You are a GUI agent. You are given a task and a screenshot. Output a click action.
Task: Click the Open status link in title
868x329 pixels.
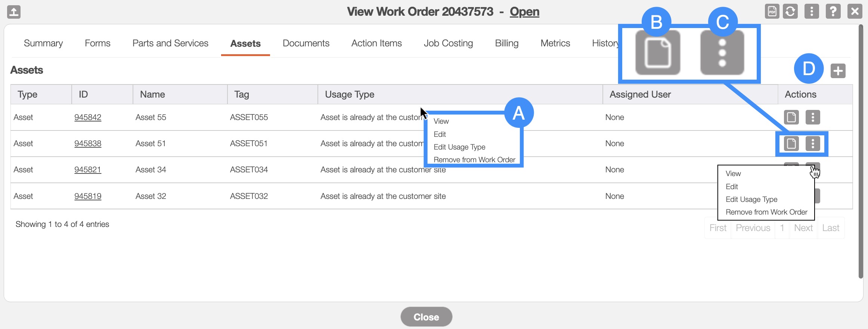click(524, 12)
